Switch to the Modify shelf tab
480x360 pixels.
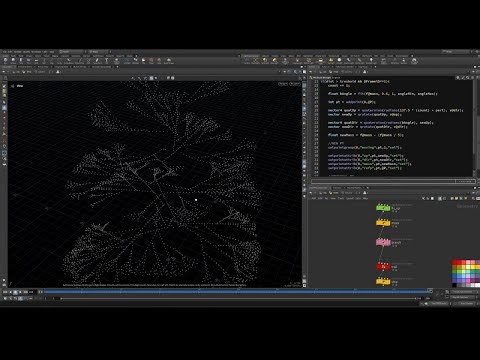[x=14, y=56]
